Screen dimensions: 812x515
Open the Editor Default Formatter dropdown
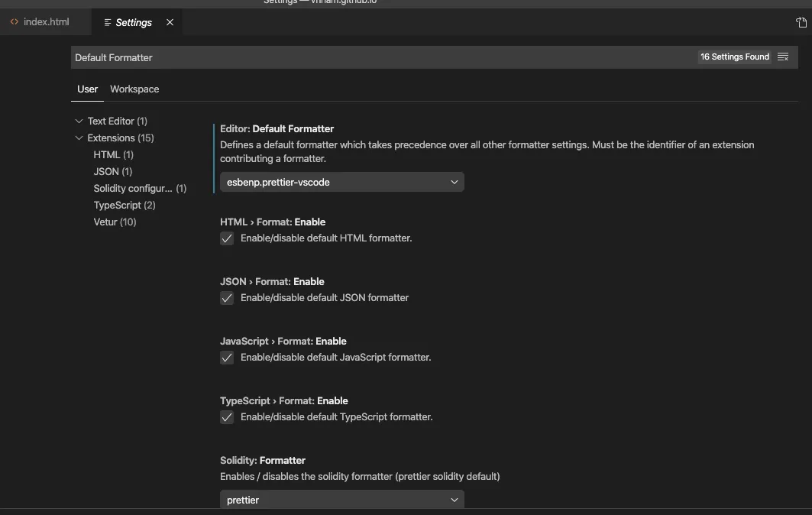click(x=341, y=182)
